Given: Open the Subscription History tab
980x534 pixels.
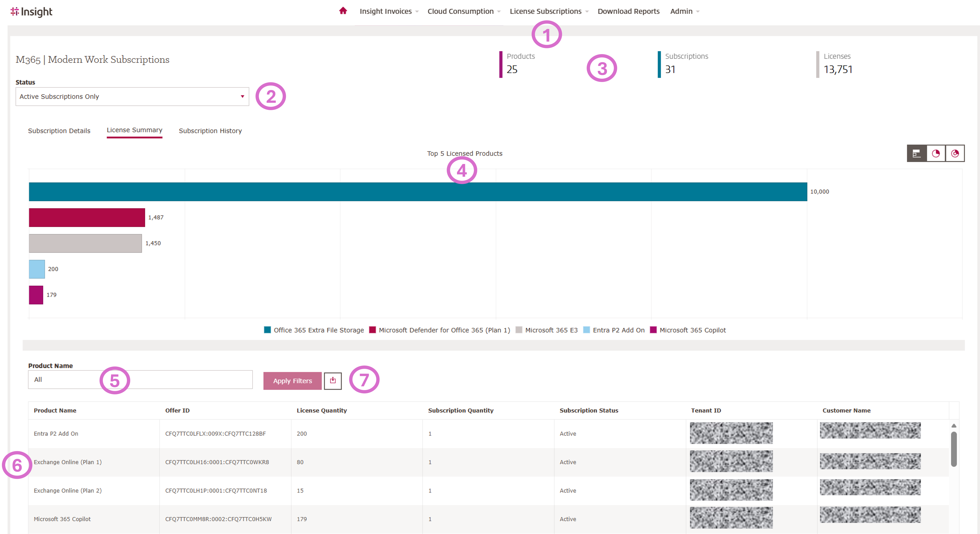Looking at the screenshot, I should click(x=210, y=131).
